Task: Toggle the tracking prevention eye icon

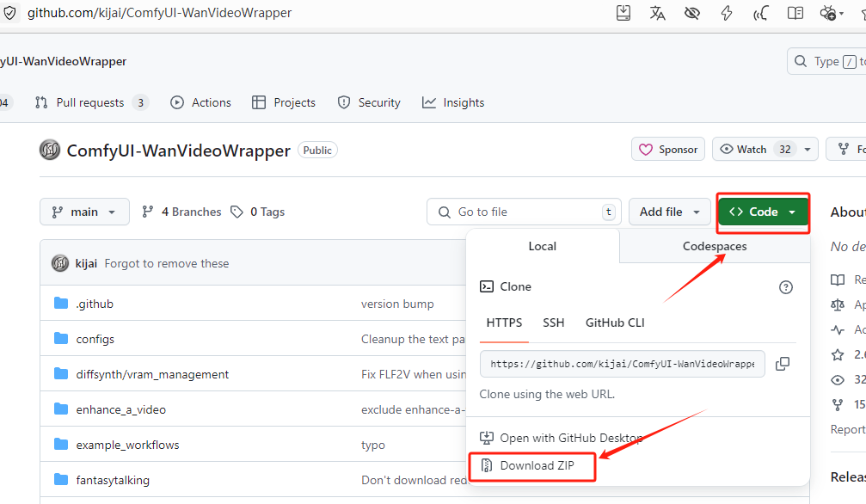Action: point(692,13)
